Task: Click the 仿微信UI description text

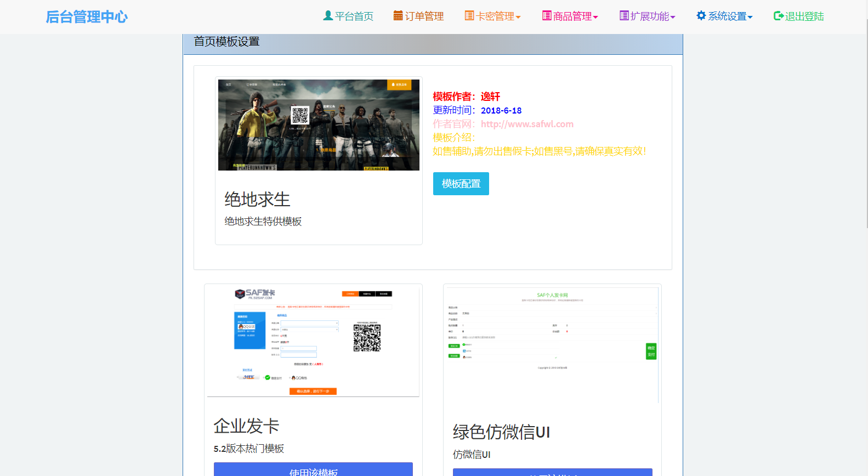Action: (x=472, y=455)
